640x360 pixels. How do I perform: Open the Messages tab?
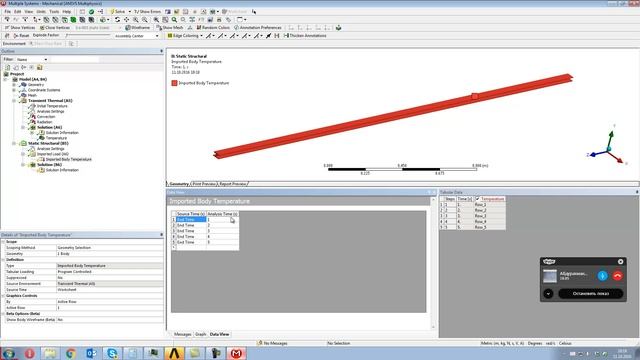(182, 334)
